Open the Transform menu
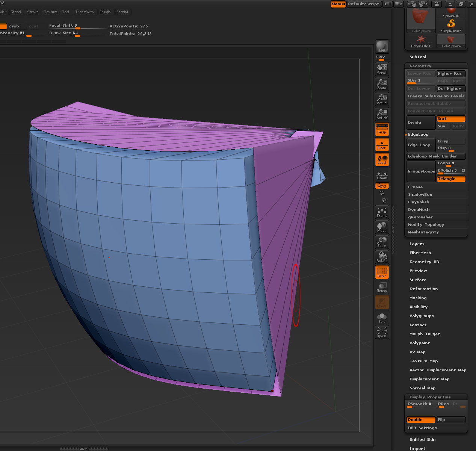The image size is (476, 451). (84, 12)
